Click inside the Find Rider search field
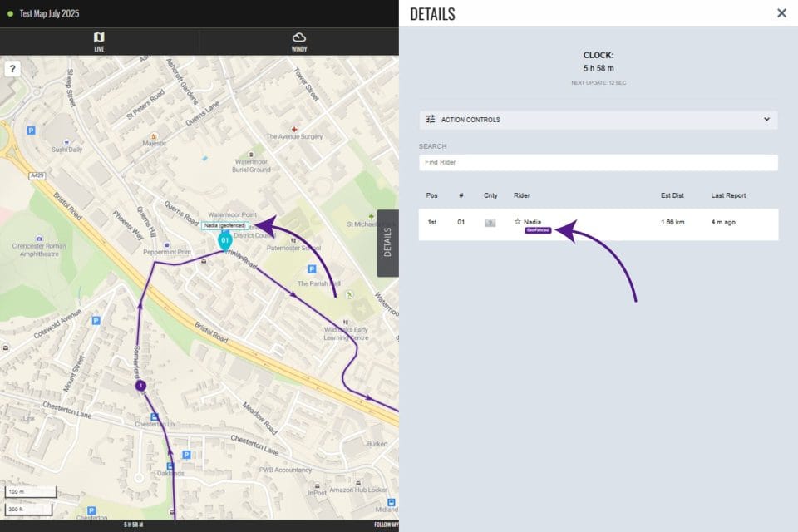Screen dimensions: 798x532 coord(597,163)
